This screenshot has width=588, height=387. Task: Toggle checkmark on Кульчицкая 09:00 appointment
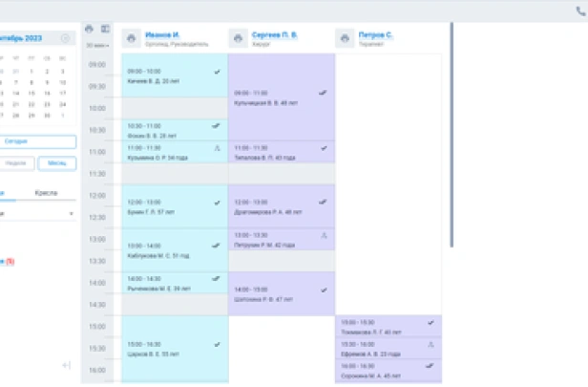[324, 93]
